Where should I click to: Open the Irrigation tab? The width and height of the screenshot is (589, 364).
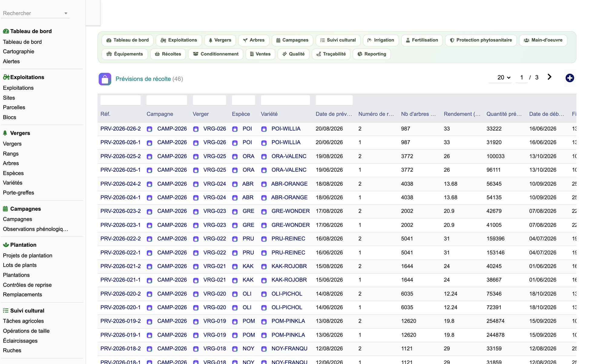point(381,40)
